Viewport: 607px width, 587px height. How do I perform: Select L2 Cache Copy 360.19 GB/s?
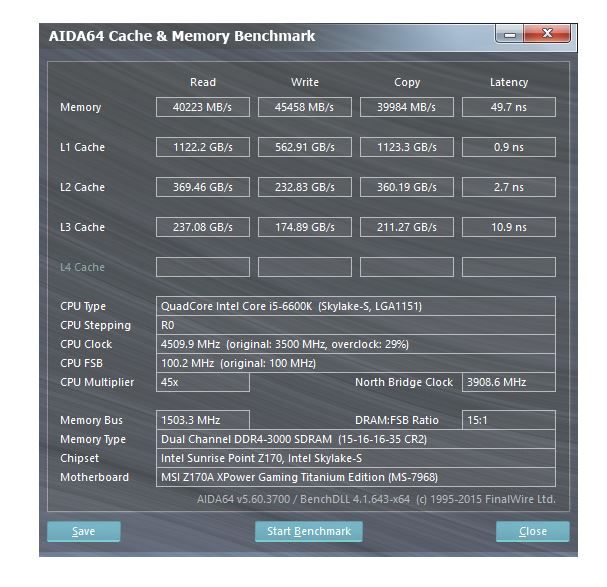[x=406, y=187]
